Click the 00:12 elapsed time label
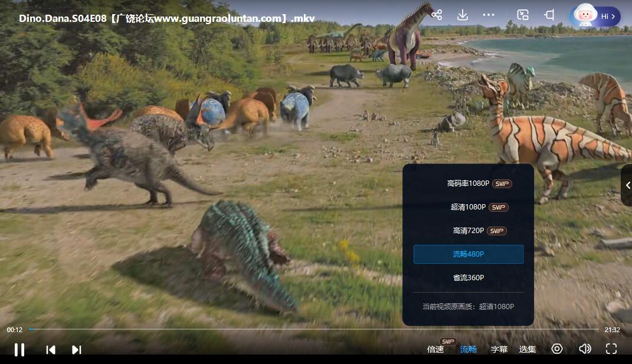The height and width of the screenshot is (364, 632). click(x=15, y=330)
